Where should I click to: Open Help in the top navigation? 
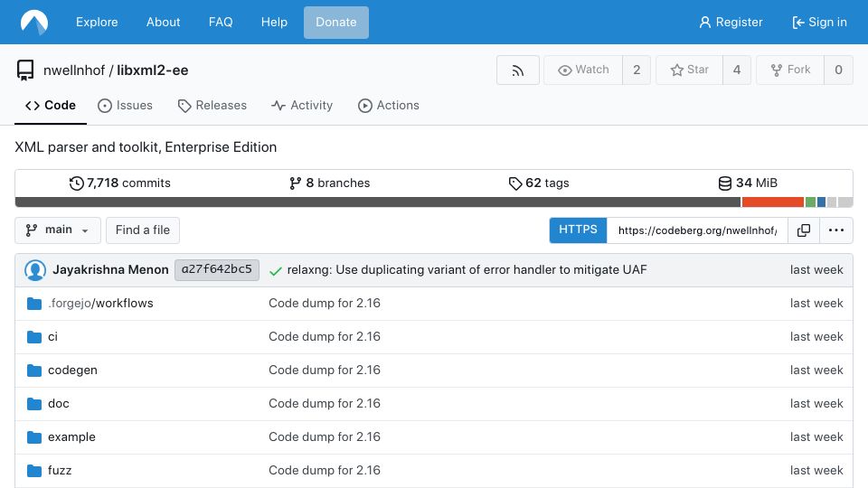click(274, 22)
